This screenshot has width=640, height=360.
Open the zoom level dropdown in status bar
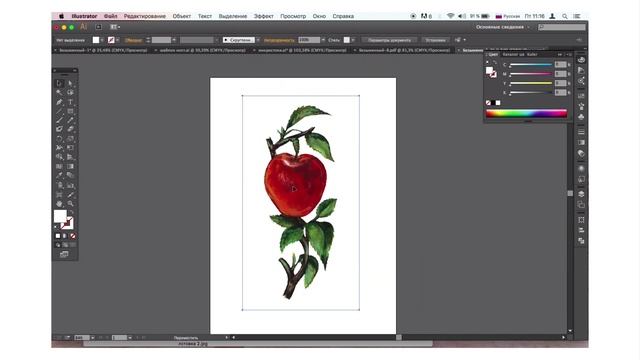[x=93, y=338]
